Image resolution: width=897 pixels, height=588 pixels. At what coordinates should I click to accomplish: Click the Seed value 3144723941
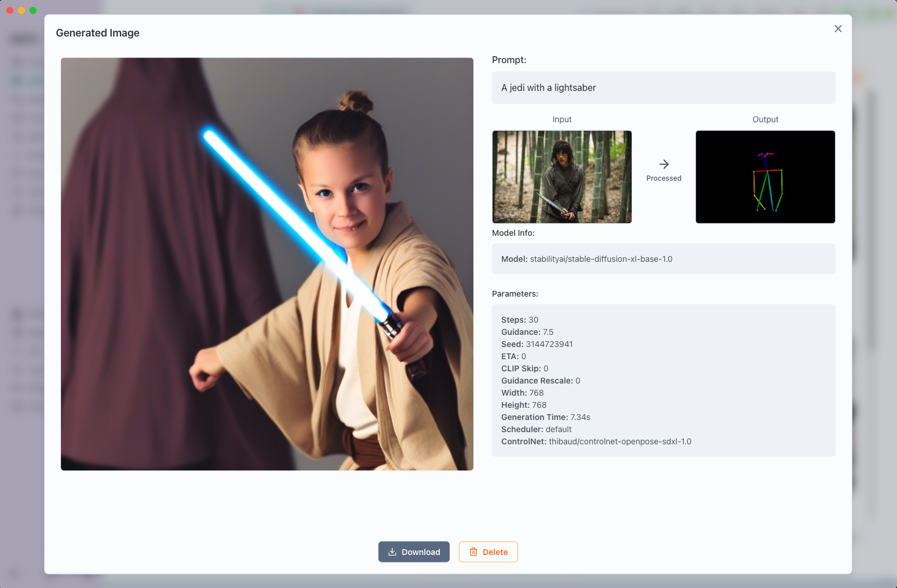549,344
